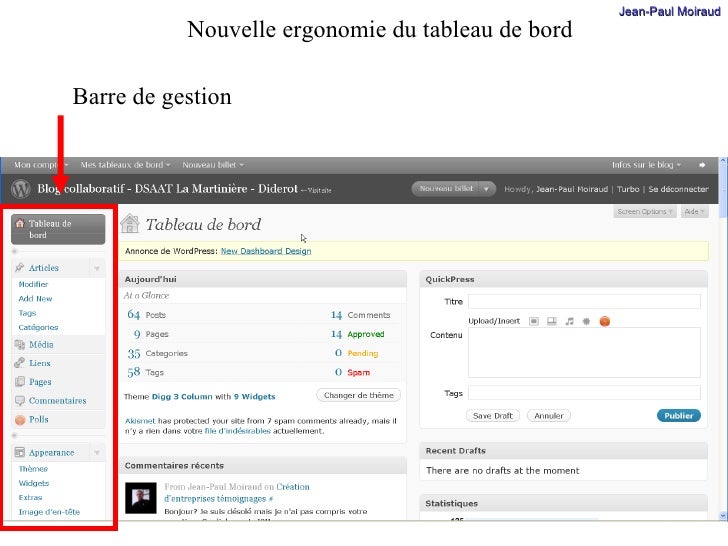Image resolution: width=728 pixels, height=546 pixels.
Task: Click the vertical scrollbar down arrow
Action: [x=723, y=515]
